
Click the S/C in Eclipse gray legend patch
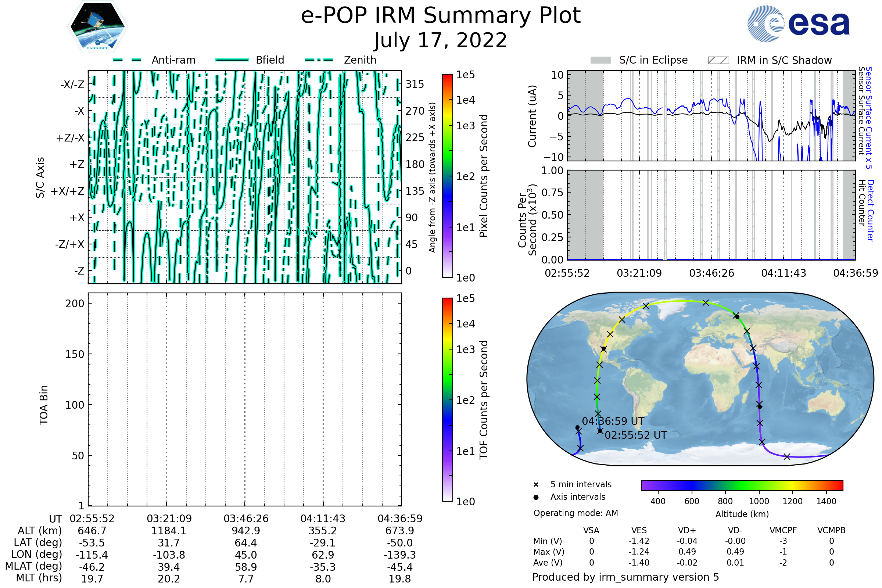tap(601, 60)
